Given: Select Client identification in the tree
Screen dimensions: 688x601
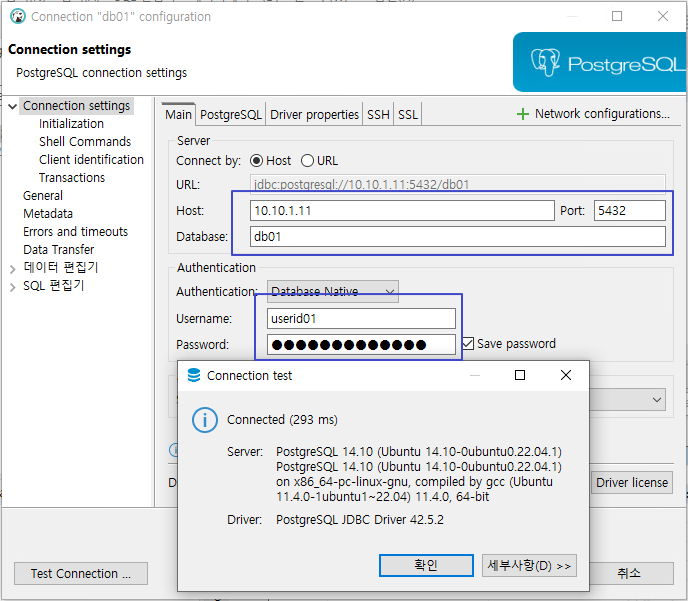Looking at the screenshot, I should click(x=91, y=160).
